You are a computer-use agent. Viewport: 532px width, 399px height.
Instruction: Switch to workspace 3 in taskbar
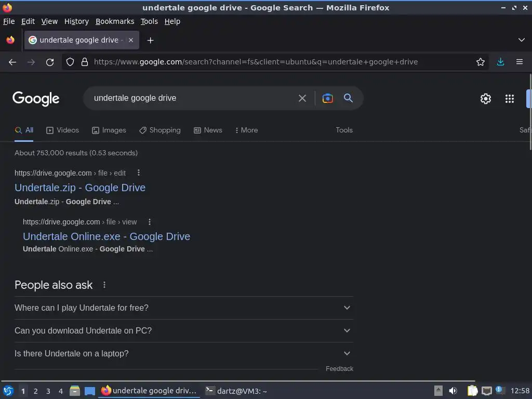click(48, 392)
